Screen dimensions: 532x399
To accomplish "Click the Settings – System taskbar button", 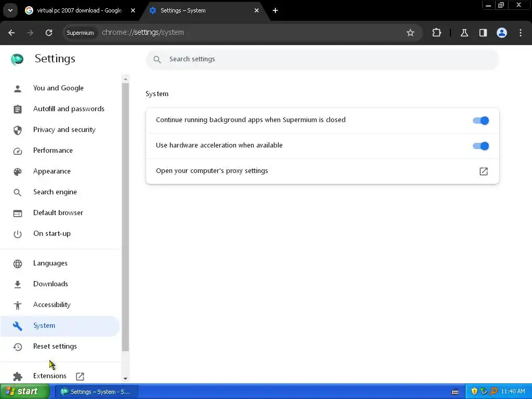I will click(96, 392).
